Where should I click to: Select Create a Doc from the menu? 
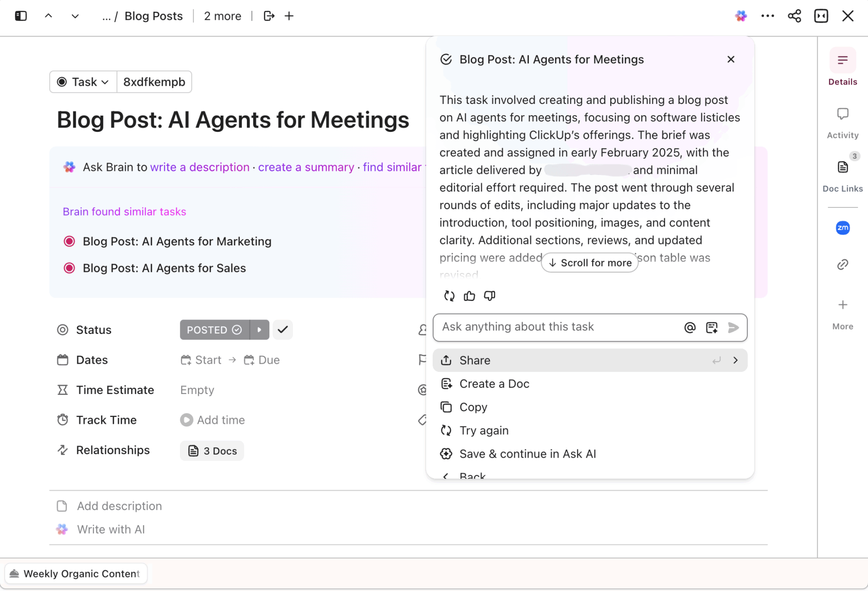coord(494,384)
